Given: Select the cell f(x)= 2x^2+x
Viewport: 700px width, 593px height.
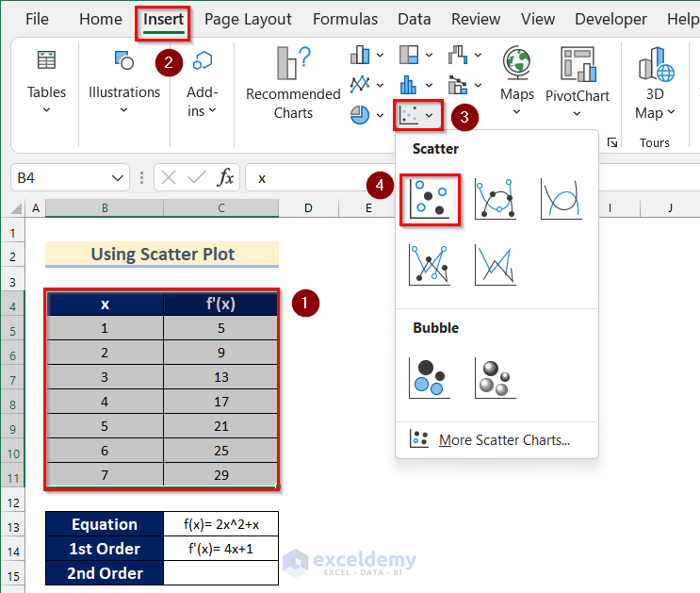Looking at the screenshot, I should tap(221, 524).
